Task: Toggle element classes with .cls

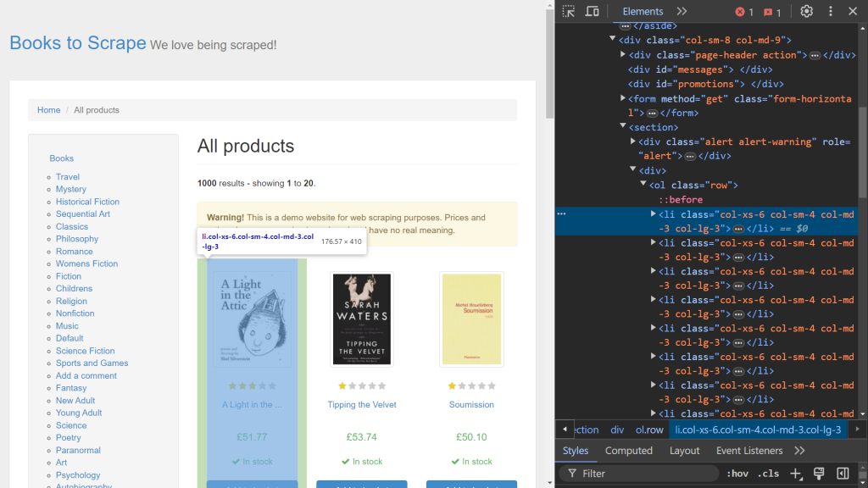Action: click(768, 473)
